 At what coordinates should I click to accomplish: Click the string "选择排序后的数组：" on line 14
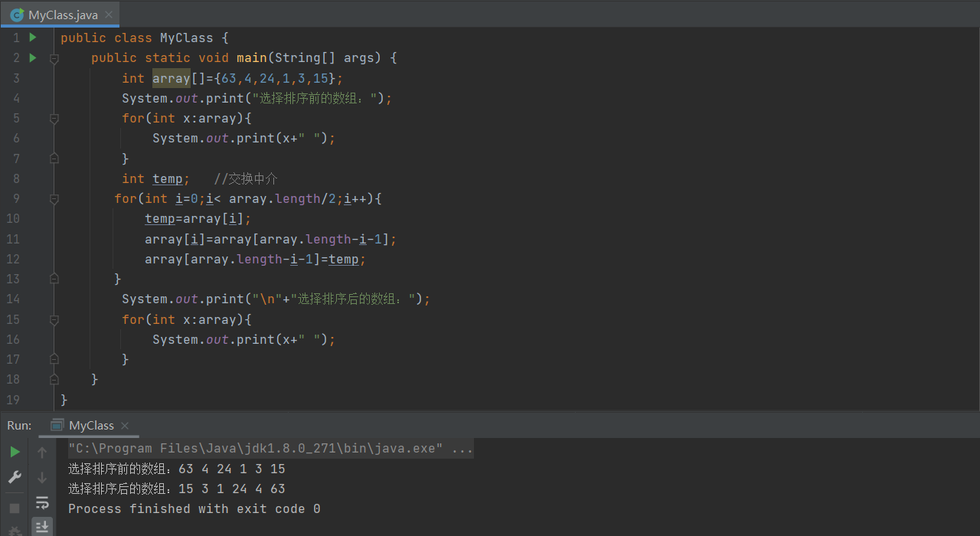click(x=353, y=299)
